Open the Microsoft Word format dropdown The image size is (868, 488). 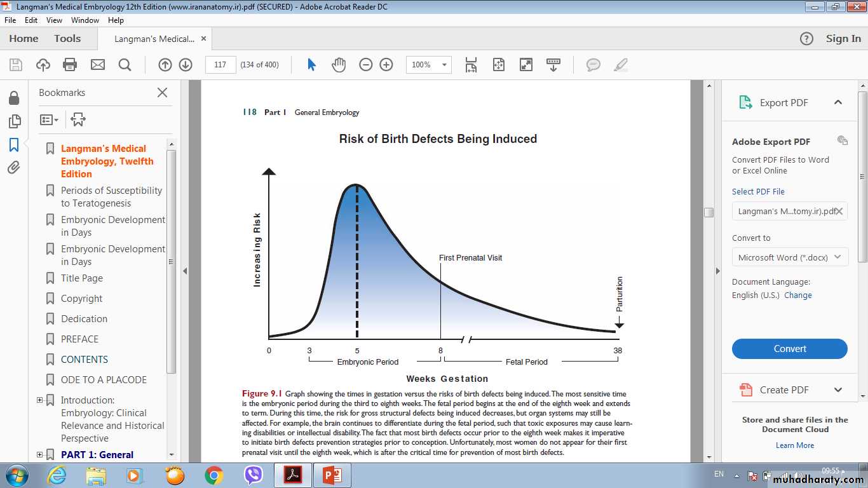click(x=789, y=257)
